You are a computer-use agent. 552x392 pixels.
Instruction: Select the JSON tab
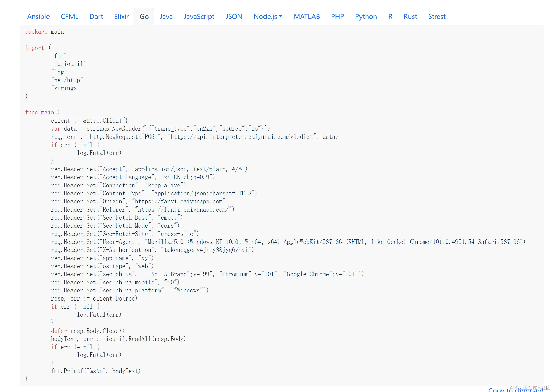[234, 17]
